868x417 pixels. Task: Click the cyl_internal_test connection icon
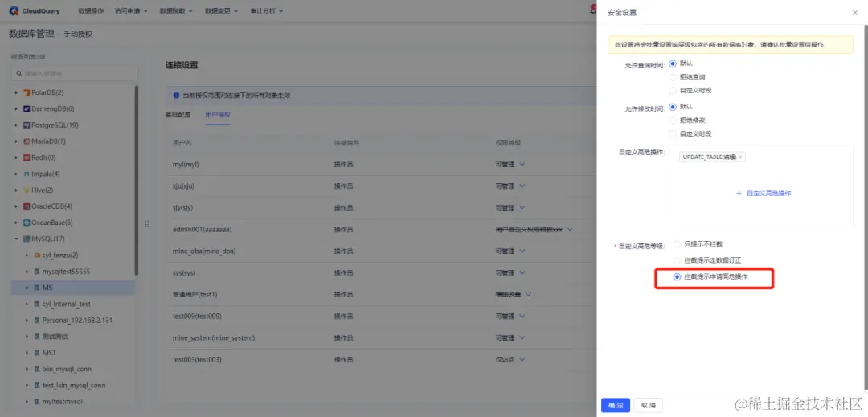pos(37,305)
